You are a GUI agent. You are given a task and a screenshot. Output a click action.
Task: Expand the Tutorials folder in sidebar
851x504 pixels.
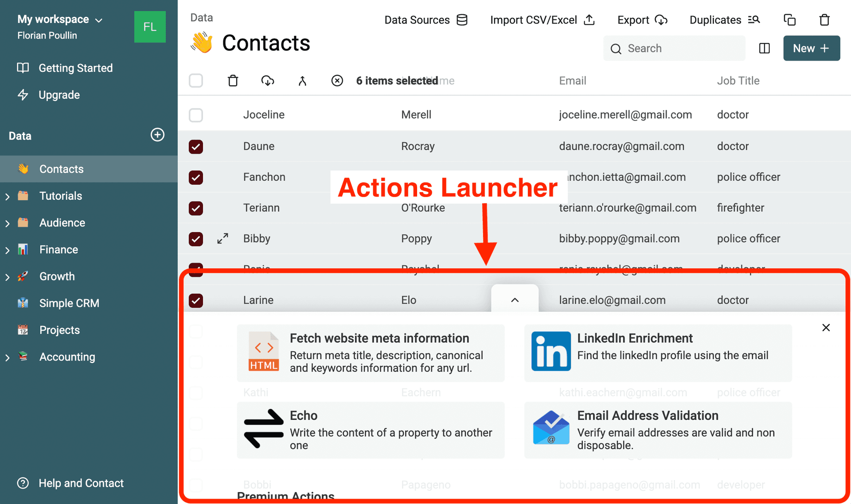pos(8,196)
